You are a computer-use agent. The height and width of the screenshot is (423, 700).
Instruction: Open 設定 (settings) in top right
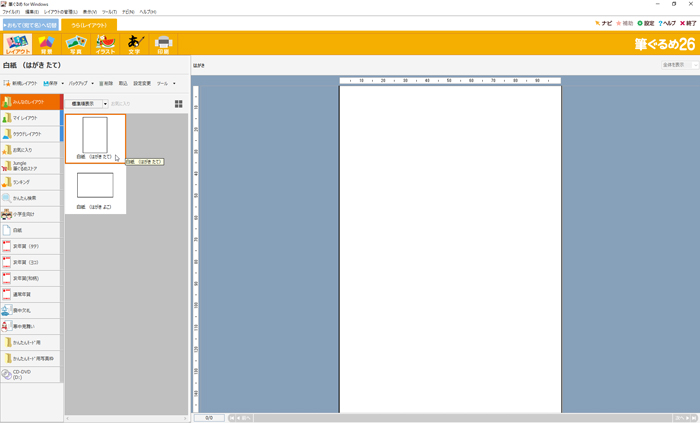[646, 23]
